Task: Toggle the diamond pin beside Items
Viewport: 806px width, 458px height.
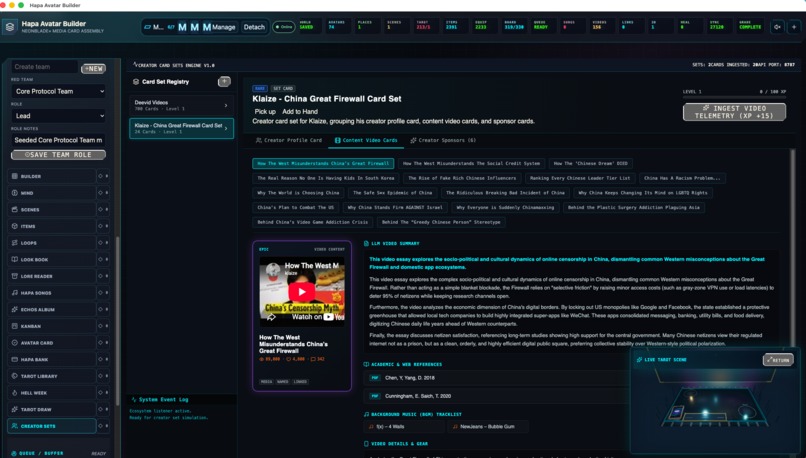Action: (100, 226)
